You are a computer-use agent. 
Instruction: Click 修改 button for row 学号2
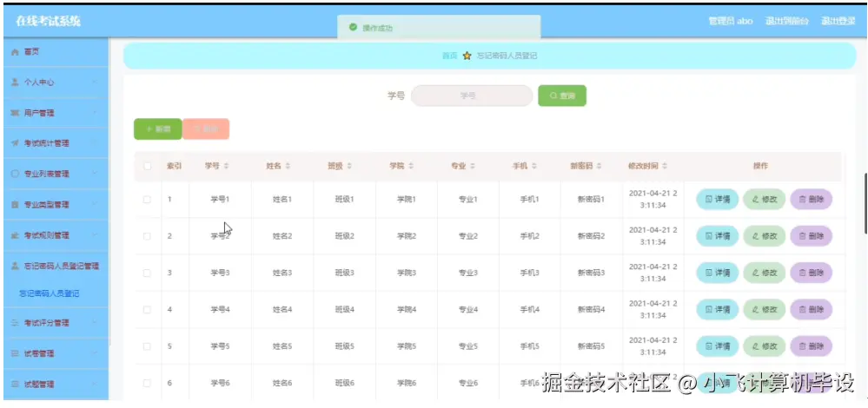765,236
